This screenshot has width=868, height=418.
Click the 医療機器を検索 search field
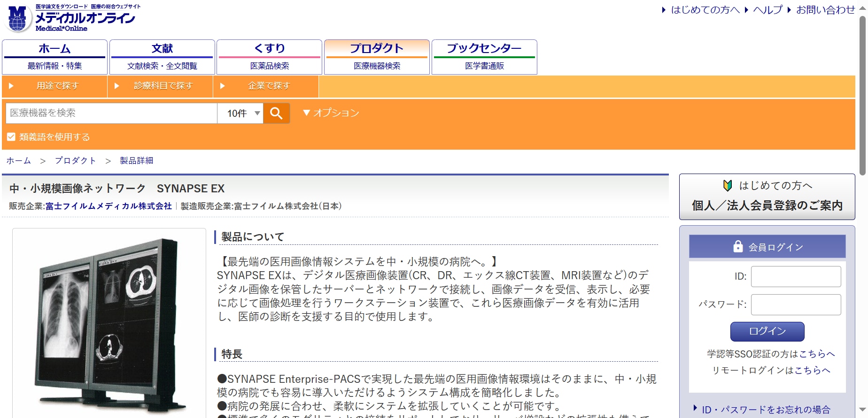click(x=111, y=113)
